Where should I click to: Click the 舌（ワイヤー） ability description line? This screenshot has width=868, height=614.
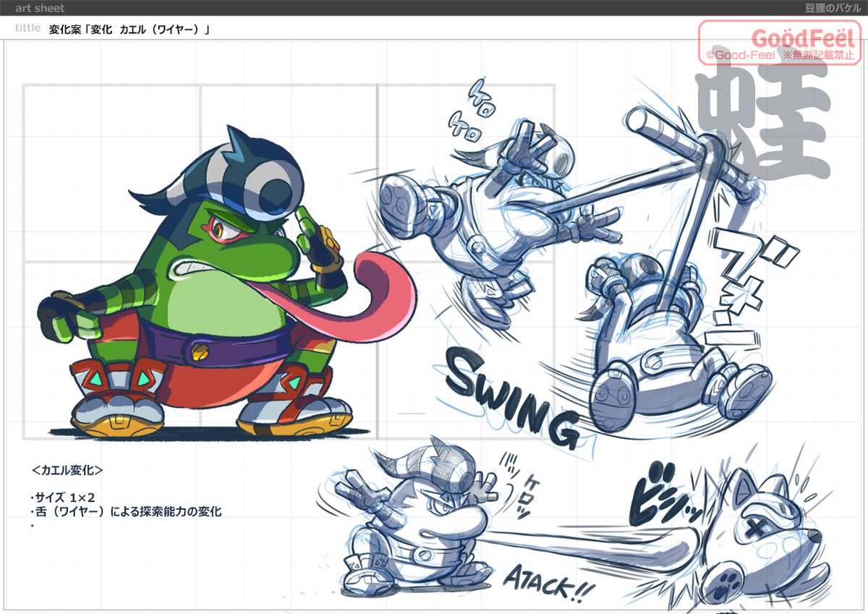(x=125, y=511)
